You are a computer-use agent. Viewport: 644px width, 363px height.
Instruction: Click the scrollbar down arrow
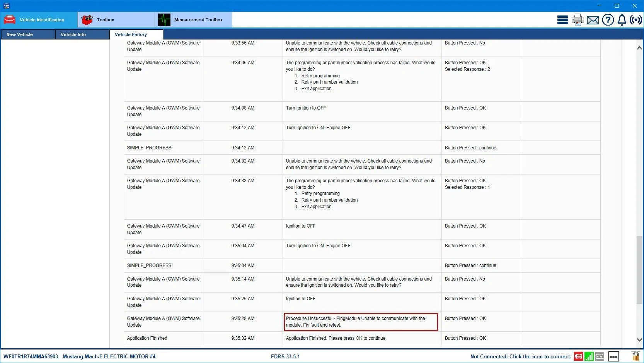pyautogui.click(x=639, y=340)
